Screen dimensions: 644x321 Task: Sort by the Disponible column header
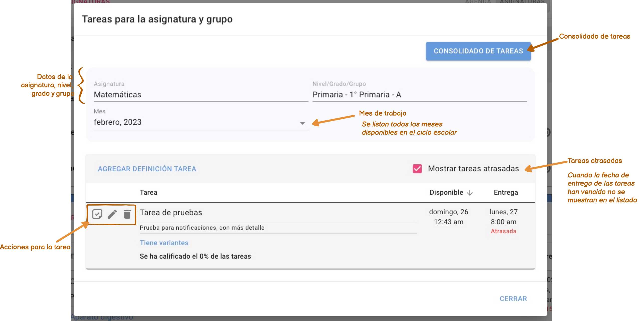click(x=446, y=192)
